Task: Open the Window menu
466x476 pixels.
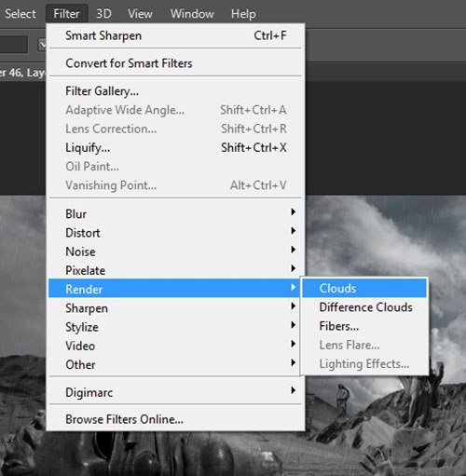Action: click(192, 14)
